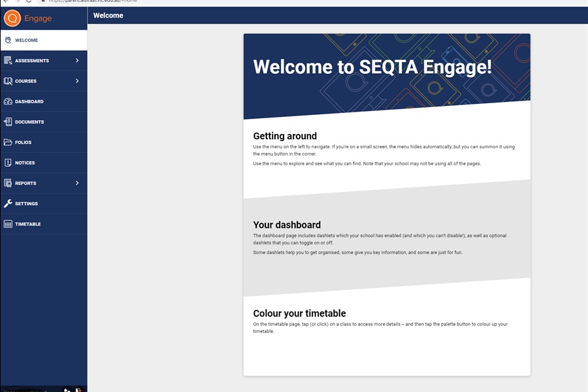Click the Courses open-book icon

(x=8, y=81)
